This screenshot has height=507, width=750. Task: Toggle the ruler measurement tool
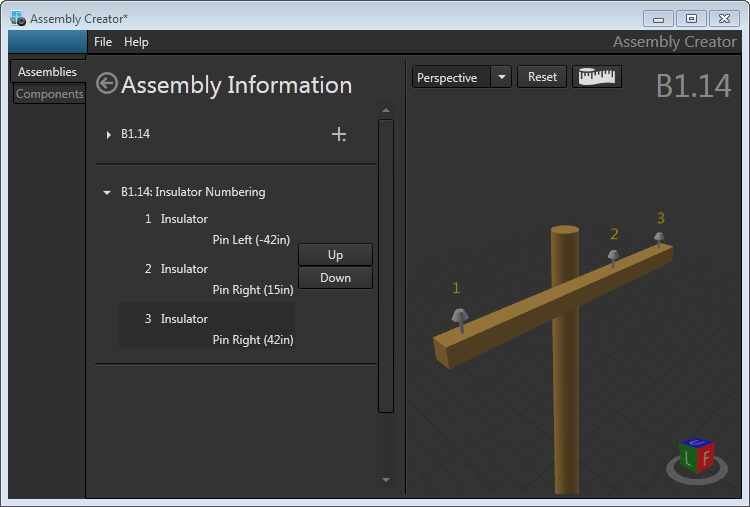(x=597, y=77)
